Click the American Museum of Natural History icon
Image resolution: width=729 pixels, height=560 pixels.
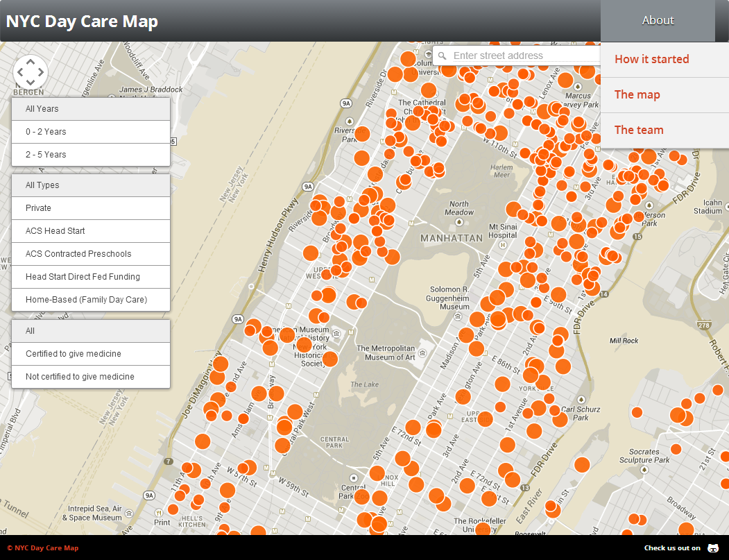click(337, 334)
